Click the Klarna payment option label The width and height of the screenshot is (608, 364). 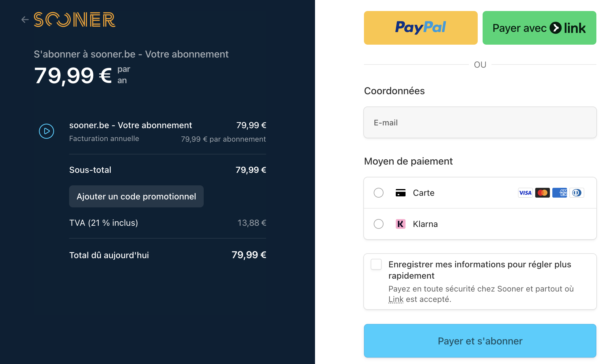425,224
